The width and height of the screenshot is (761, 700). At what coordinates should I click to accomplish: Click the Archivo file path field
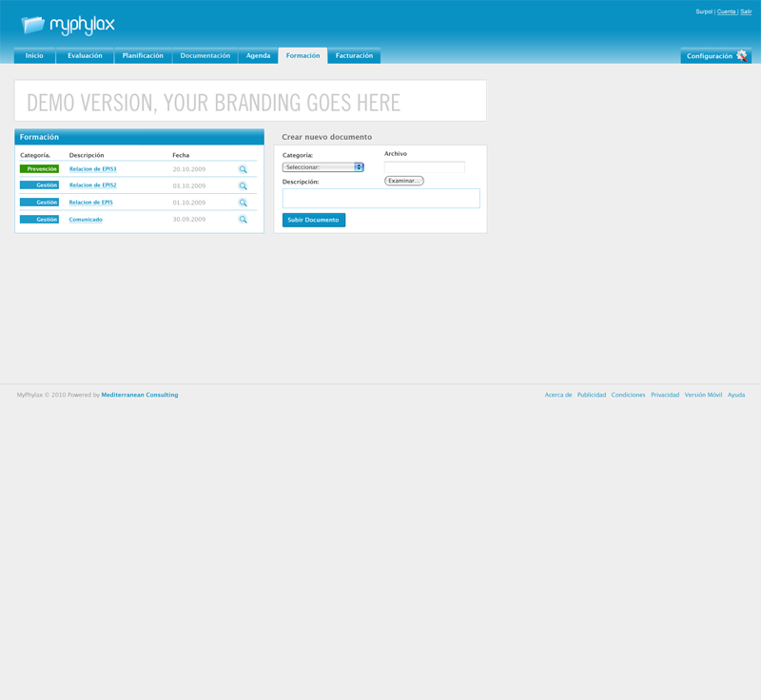pyautogui.click(x=424, y=166)
